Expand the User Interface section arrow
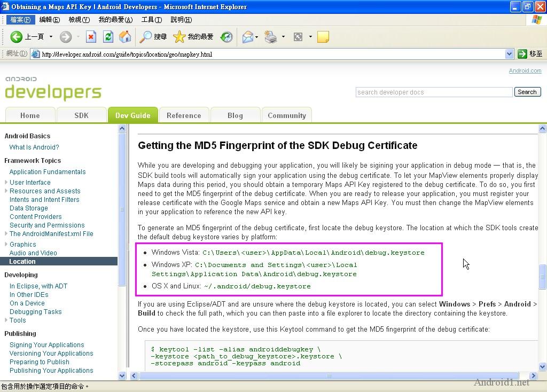Screen dimensions: 547x392 coord(6,183)
